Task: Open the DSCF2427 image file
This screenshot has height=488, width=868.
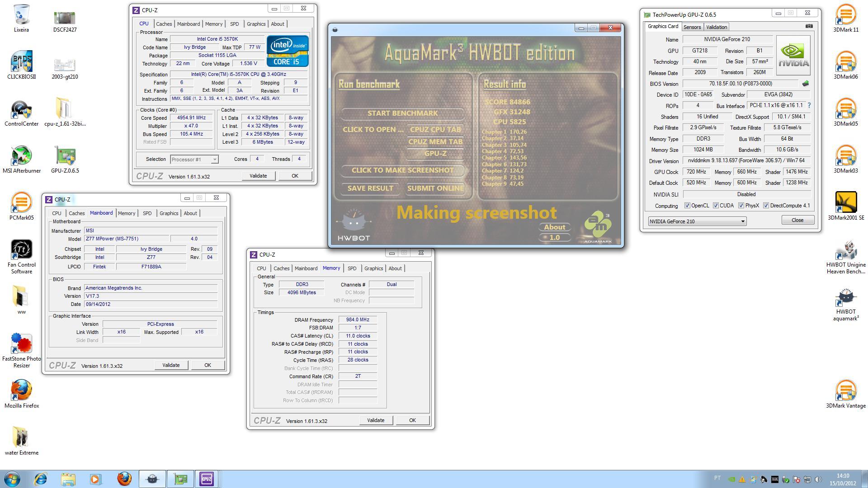Action: tap(65, 21)
